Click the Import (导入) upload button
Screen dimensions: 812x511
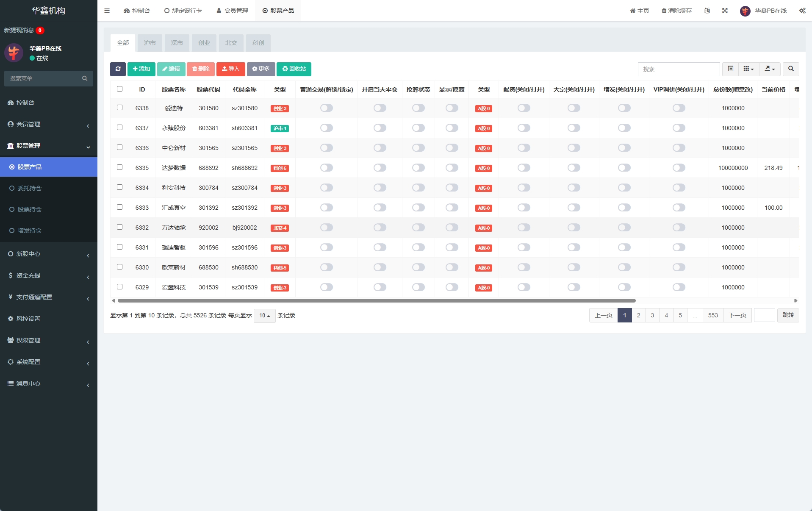(230, 69)
